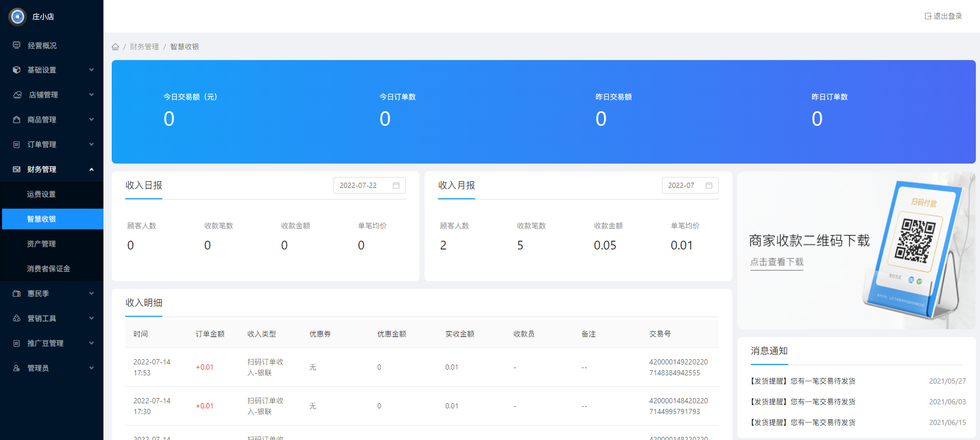Click the 订单管理 list icon
This screenshot has height=440, width=980.
[17, 144]
